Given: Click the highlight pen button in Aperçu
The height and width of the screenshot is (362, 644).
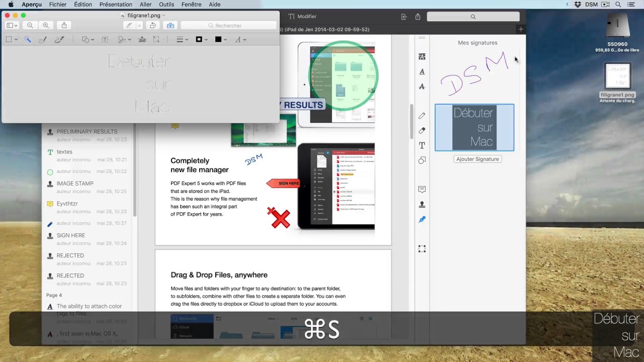Looking at the screenshot, I should (130, 25).
